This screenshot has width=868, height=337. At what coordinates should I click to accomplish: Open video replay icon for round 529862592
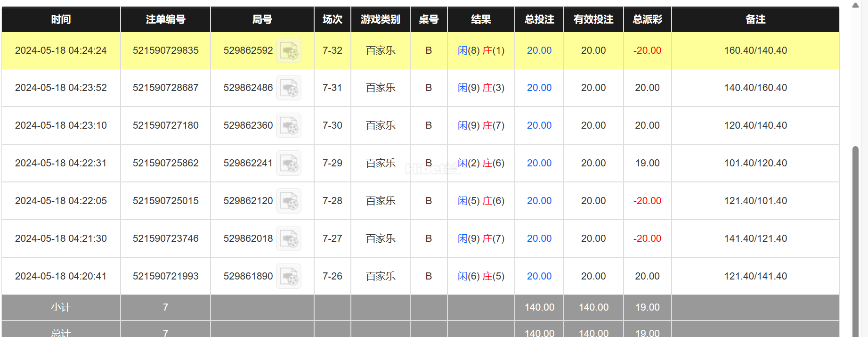click(289, 50)
